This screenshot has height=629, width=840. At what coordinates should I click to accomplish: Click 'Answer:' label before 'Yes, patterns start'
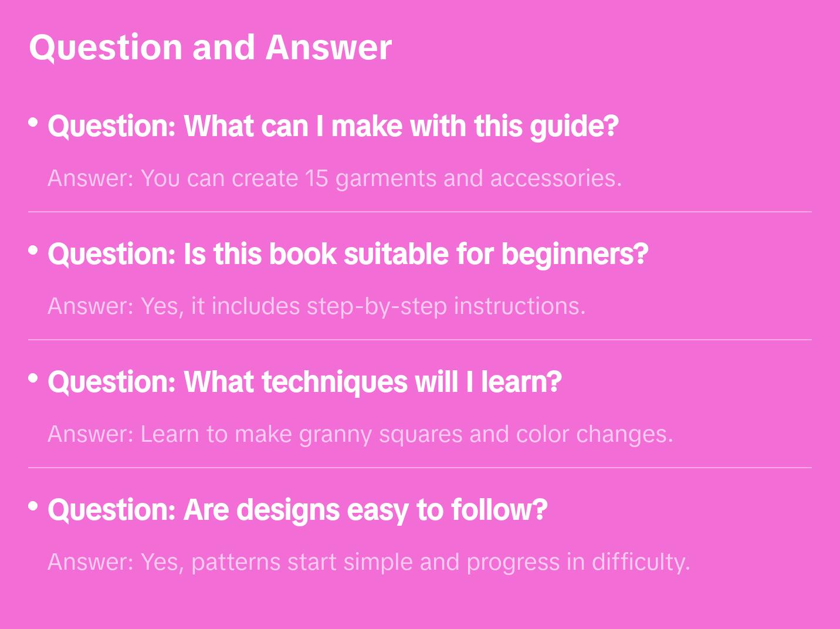[91, 562]
